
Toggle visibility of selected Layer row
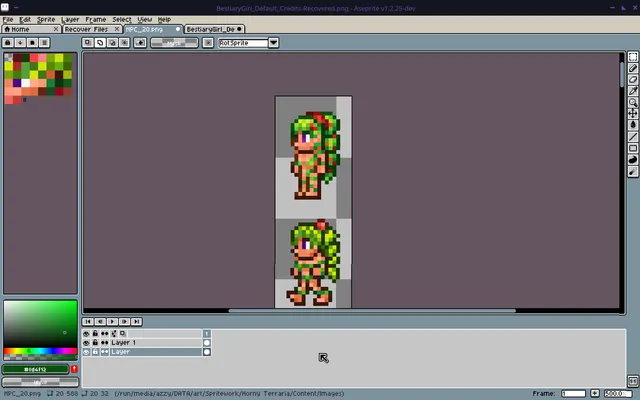[x=86, y=352]
